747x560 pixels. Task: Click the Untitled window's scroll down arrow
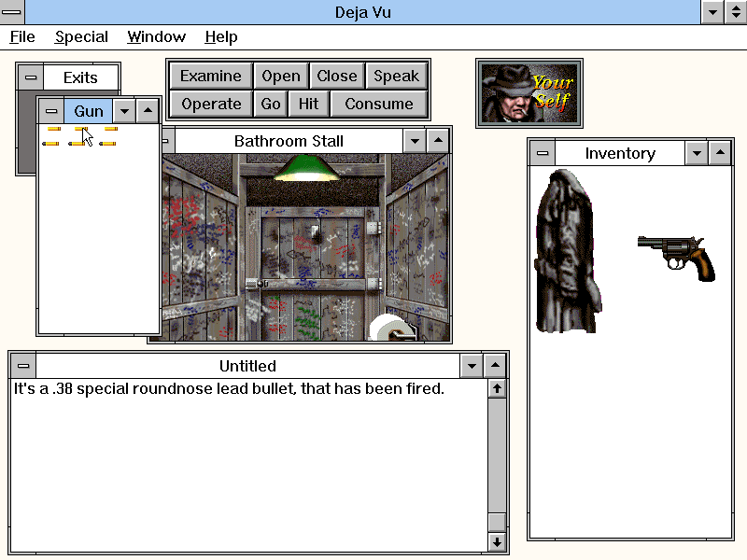497,542
